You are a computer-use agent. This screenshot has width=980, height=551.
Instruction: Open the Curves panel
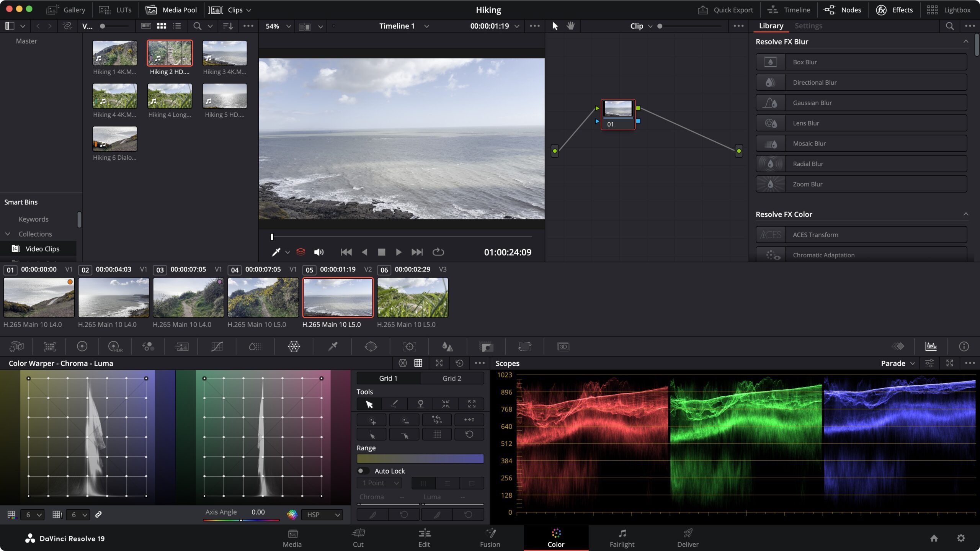click(x=217, y=347)
